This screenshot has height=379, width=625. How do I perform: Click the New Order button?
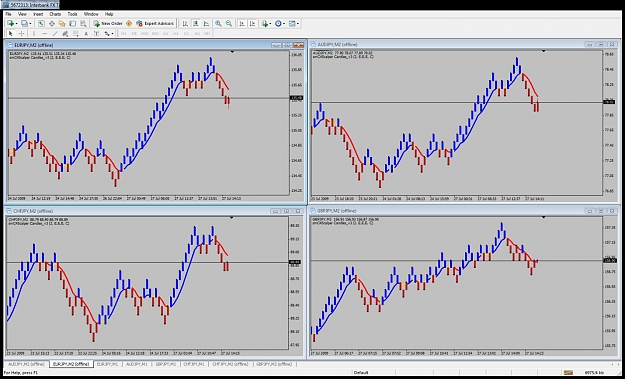point(108,24)
